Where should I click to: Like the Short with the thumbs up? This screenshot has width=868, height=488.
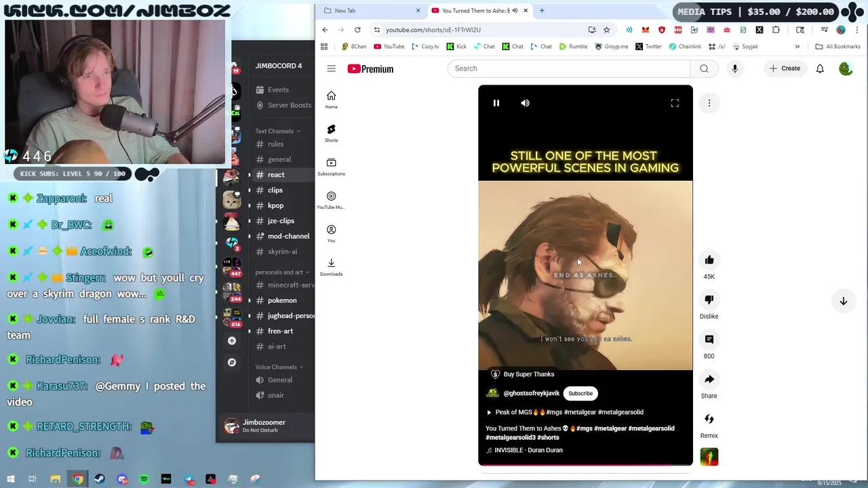709,260
